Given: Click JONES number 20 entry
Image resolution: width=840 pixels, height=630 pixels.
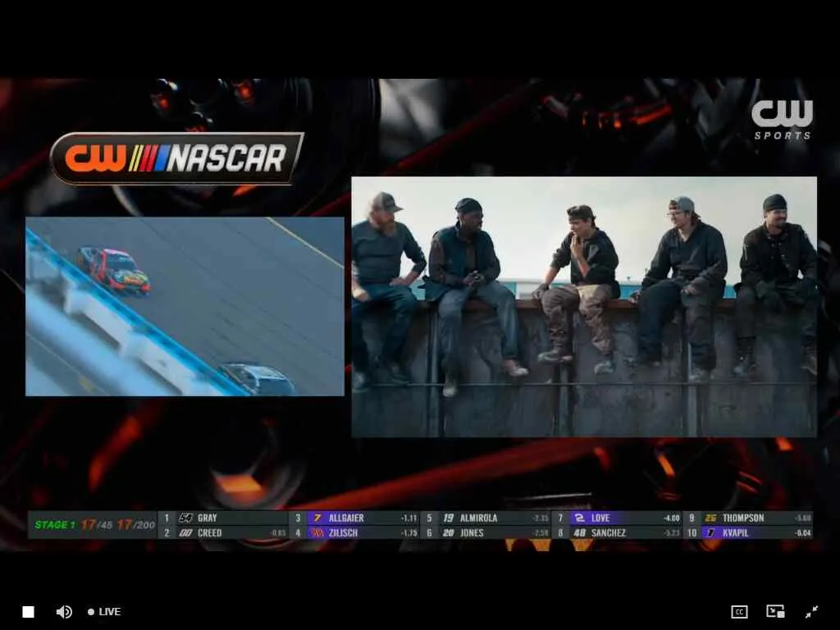Looking at the screenshot, I should (486, 533).
